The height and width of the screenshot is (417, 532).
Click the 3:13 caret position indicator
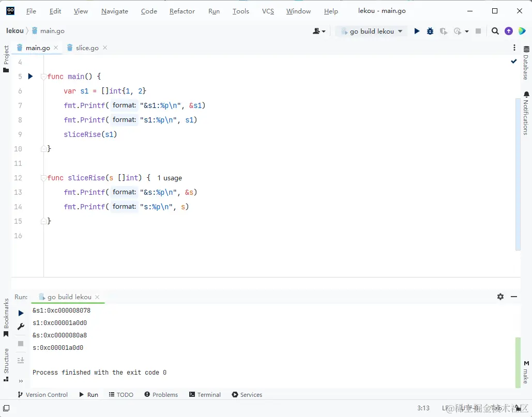[x=423, y=408]
